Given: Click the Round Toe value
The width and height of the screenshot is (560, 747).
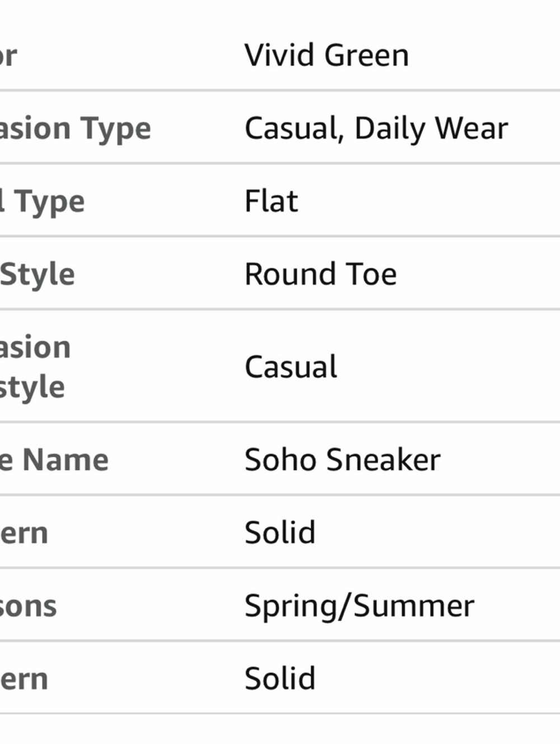Looking at the screenshot, I should click(320, 274).
